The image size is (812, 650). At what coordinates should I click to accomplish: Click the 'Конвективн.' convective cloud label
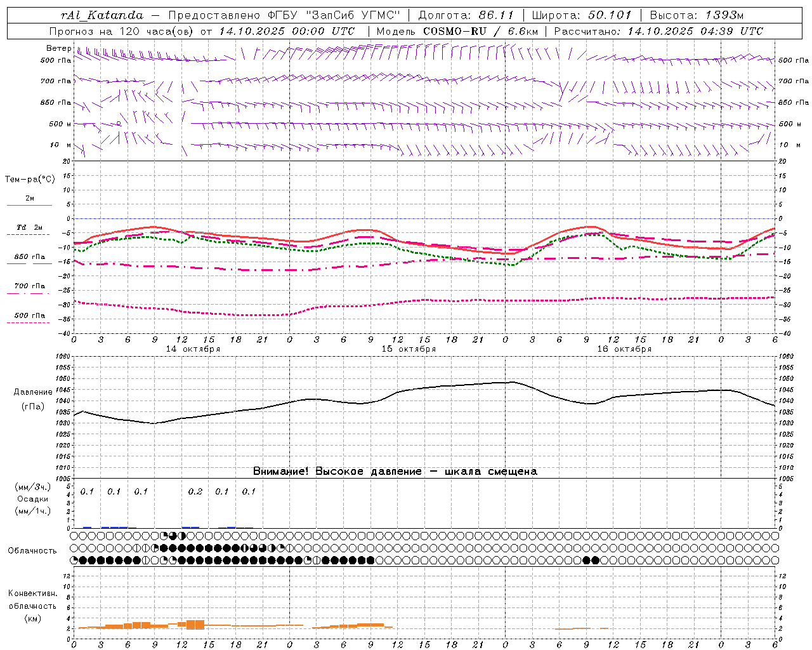tap(32, 594)
